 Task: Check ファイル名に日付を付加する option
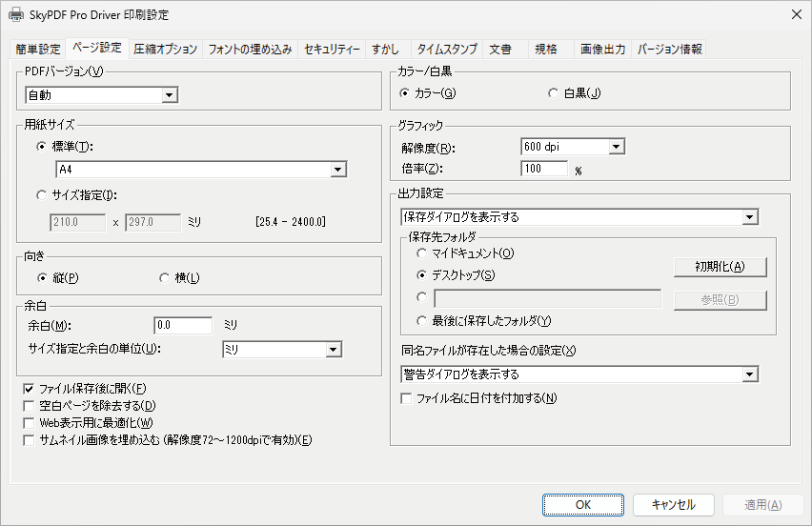407,398
